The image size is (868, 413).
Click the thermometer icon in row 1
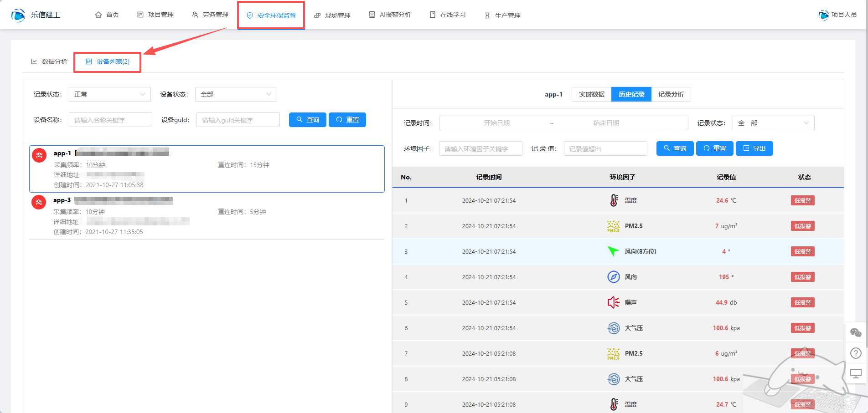click(614, 200)
